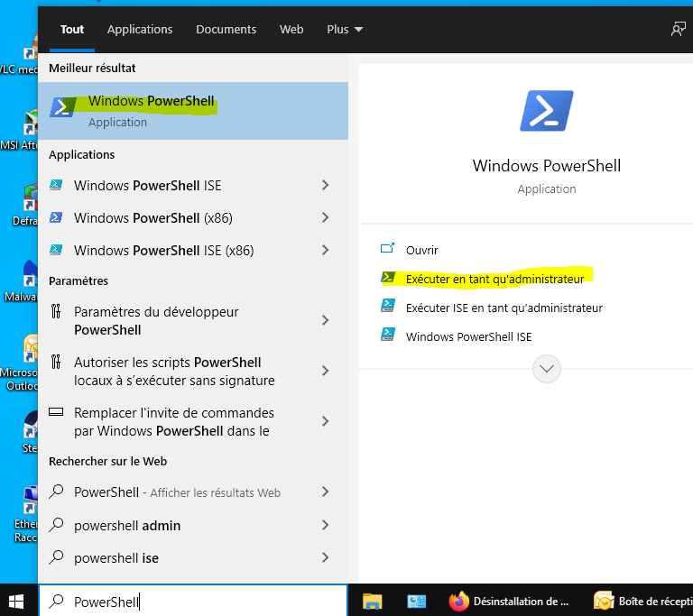693x616 pixels.
Task: Launch Windows PowerShell ISE from the actions list
Action: point(468,336)
